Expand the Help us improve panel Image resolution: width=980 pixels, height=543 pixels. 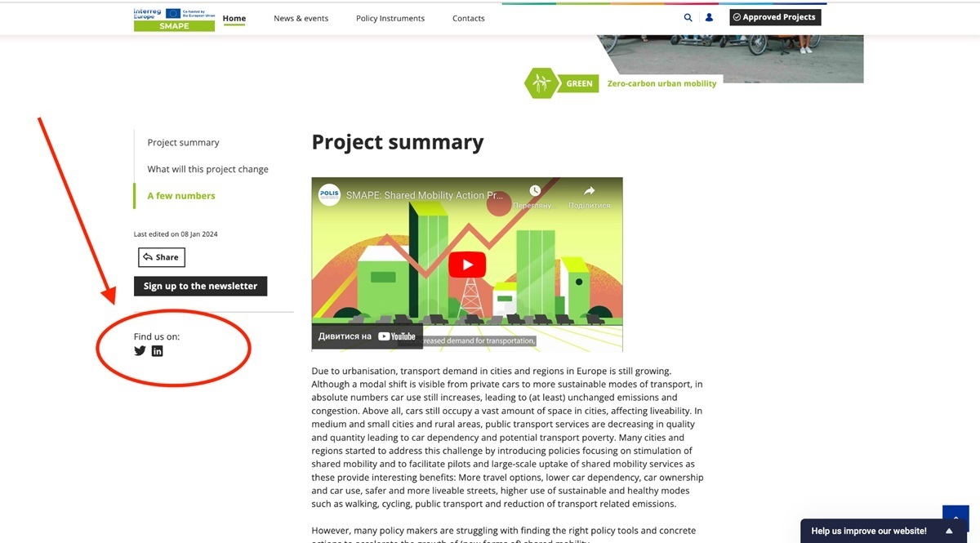[949, 531]
